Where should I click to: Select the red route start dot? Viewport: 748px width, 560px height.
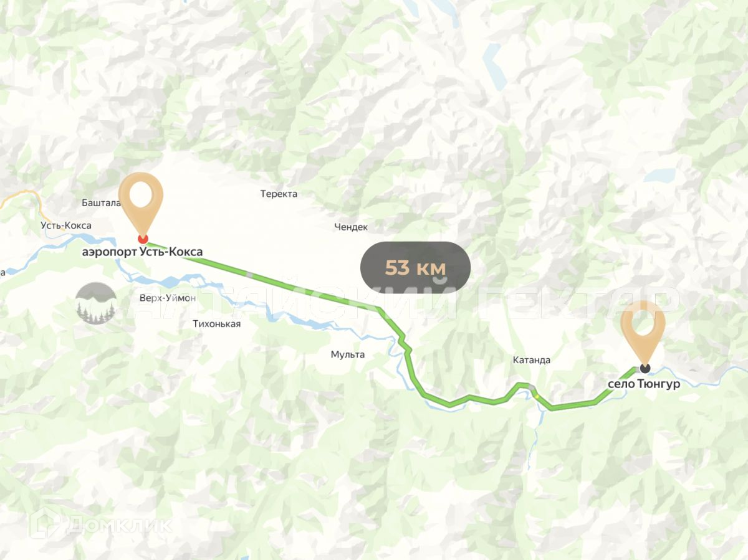(x=142, y=239)
